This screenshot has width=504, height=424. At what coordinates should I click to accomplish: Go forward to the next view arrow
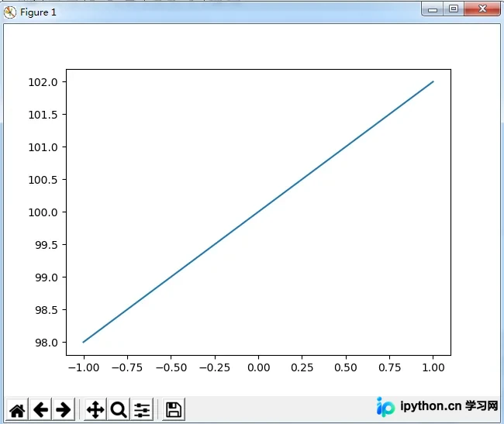64,409
